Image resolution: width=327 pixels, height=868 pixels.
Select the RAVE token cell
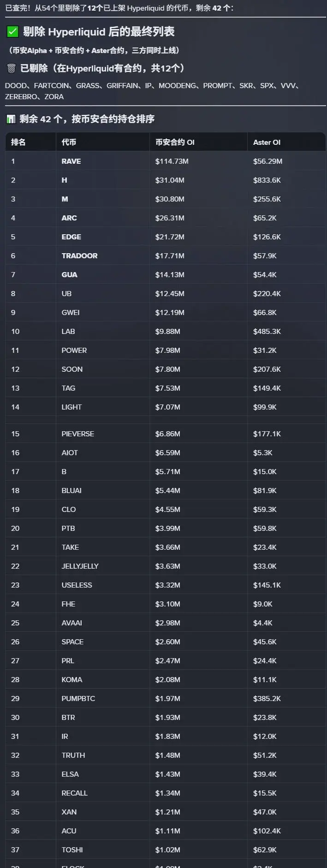(x=71, y=161)
